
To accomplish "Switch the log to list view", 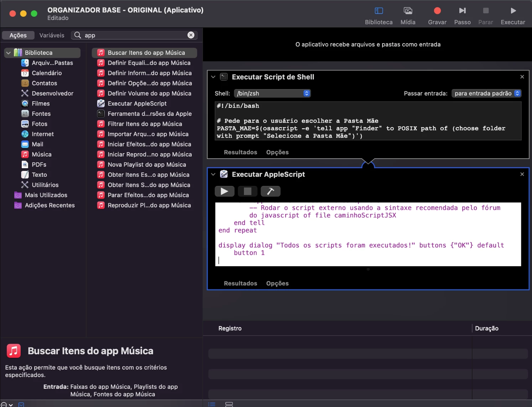I will (212, 404).
